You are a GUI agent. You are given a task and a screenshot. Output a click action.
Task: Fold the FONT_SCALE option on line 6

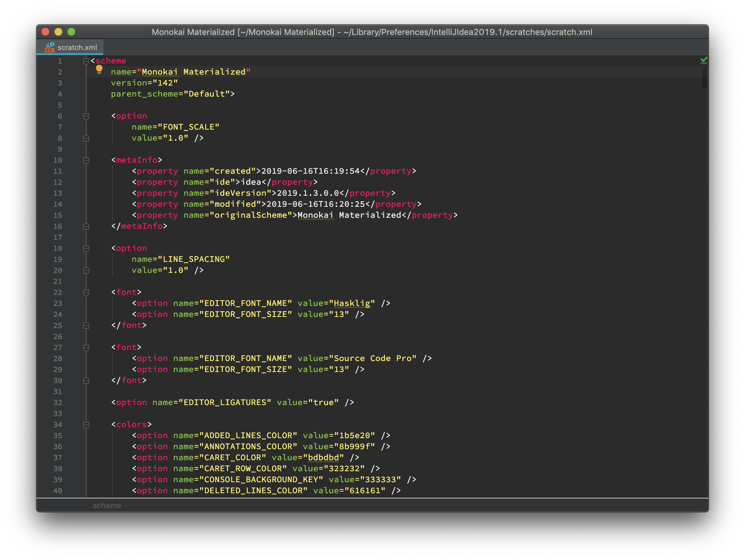coord(86,116)
